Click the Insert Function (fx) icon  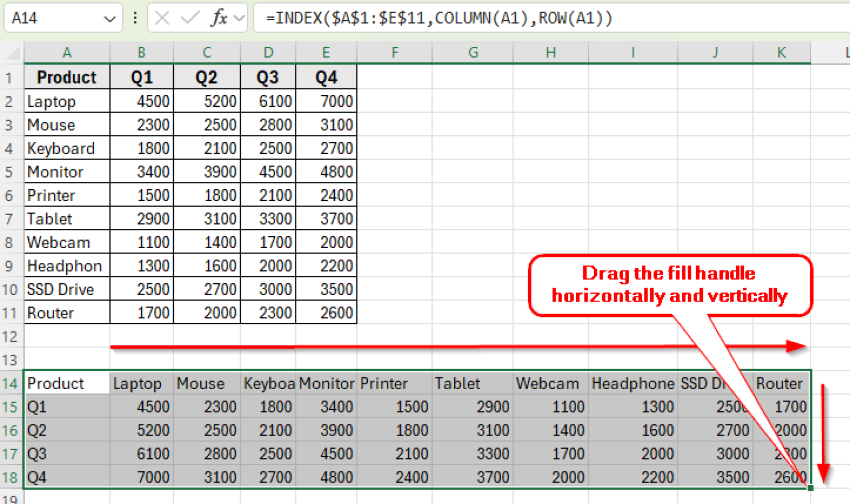(219, 18)
